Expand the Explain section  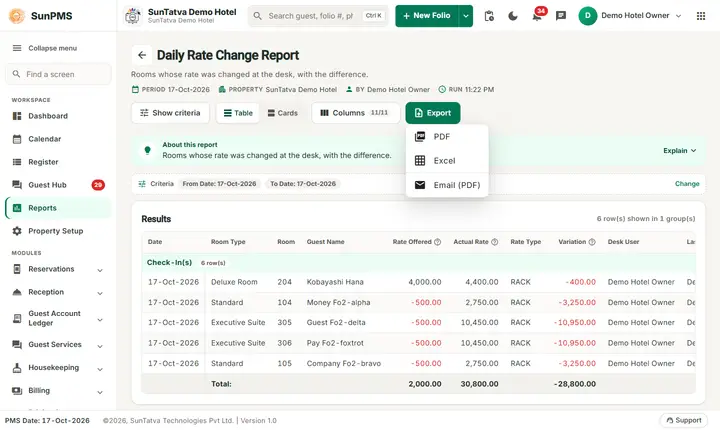(x=680, y=151)
